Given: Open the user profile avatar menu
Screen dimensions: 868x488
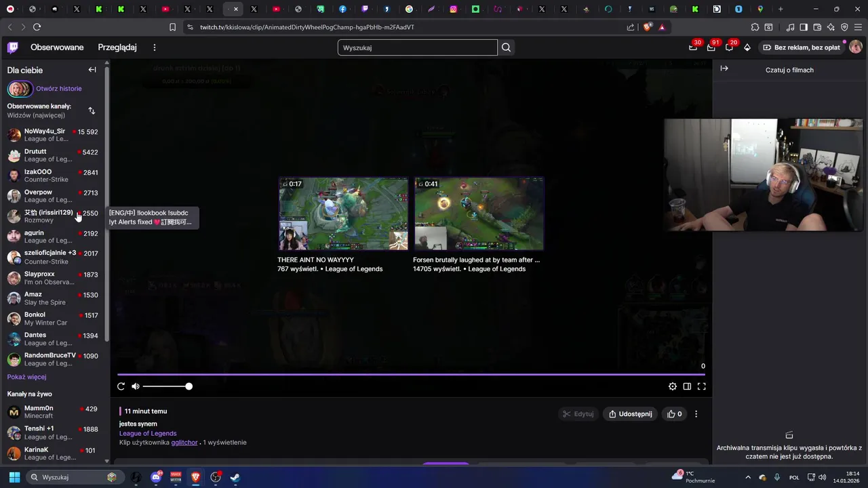Looking at the screenshot, I should pyautogui.click(x=856, y=47).
